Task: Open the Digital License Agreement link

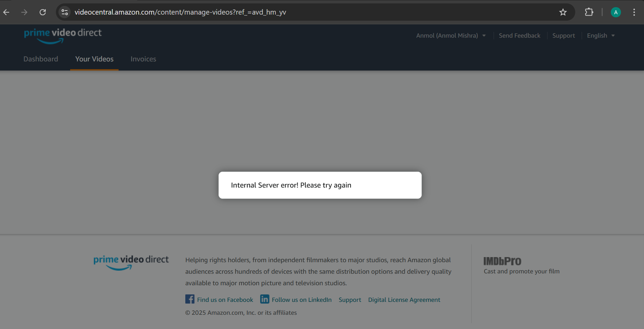Action: coord(404,300)
